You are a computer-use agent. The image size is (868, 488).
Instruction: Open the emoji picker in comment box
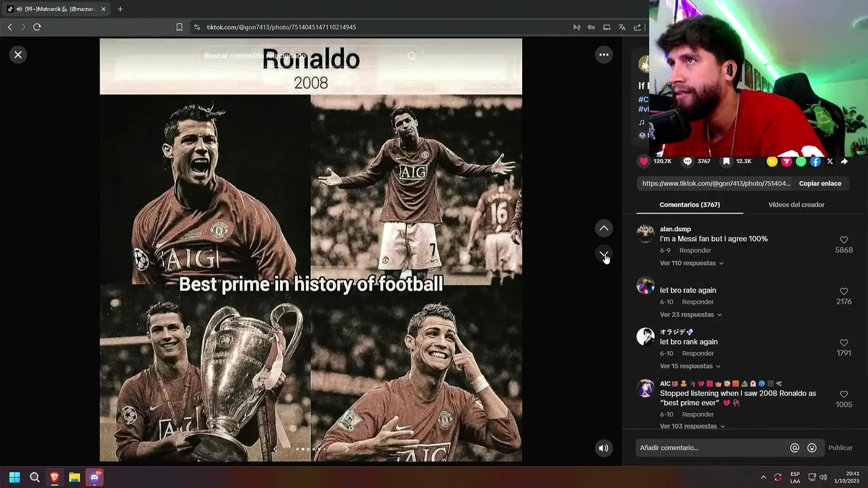click(812, 448)
